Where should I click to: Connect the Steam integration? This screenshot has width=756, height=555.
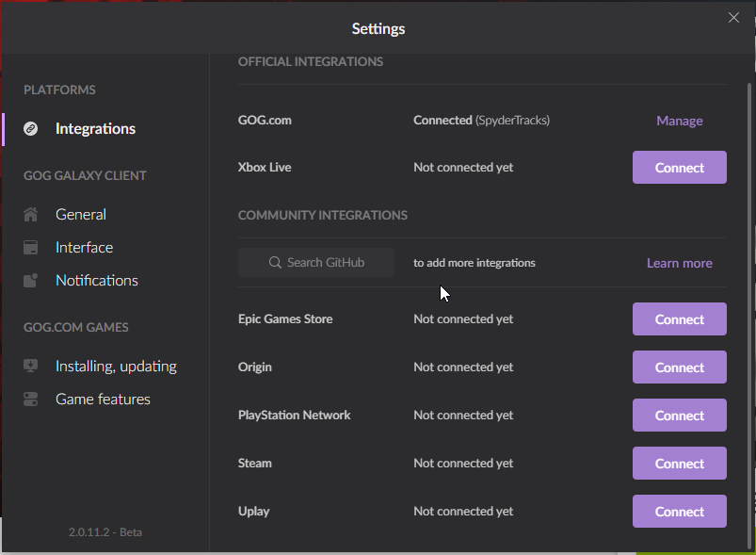(x=680, y=464)
